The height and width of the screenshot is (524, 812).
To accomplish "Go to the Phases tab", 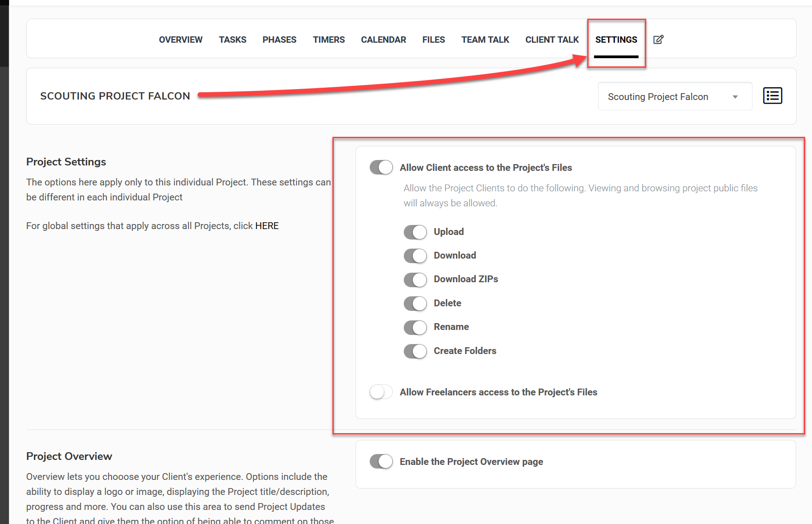I will click(x=279, y=40).
